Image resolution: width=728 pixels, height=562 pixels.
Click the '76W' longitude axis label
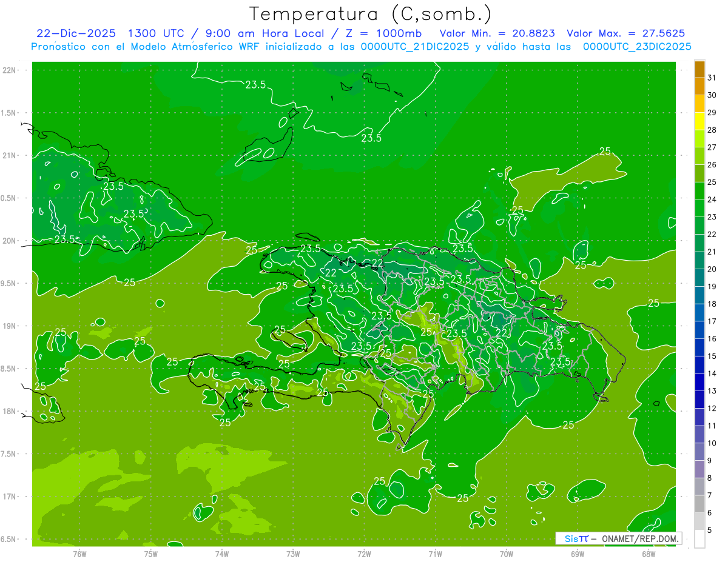click(x=79, y=554)
